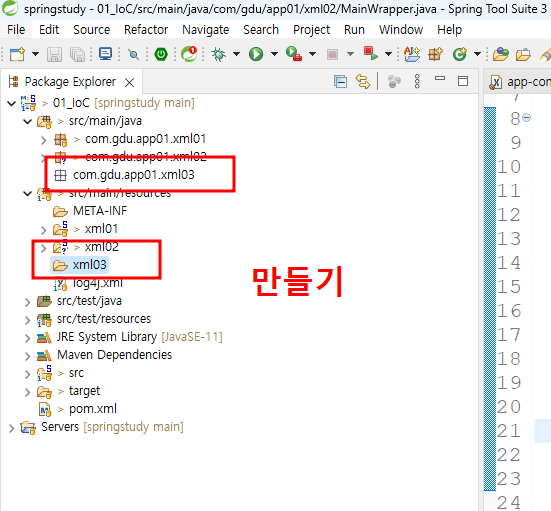Toggle Link with Editor in Package Explorer
The width and height of the screenshot is (551, 511).
tap(363, 82)
